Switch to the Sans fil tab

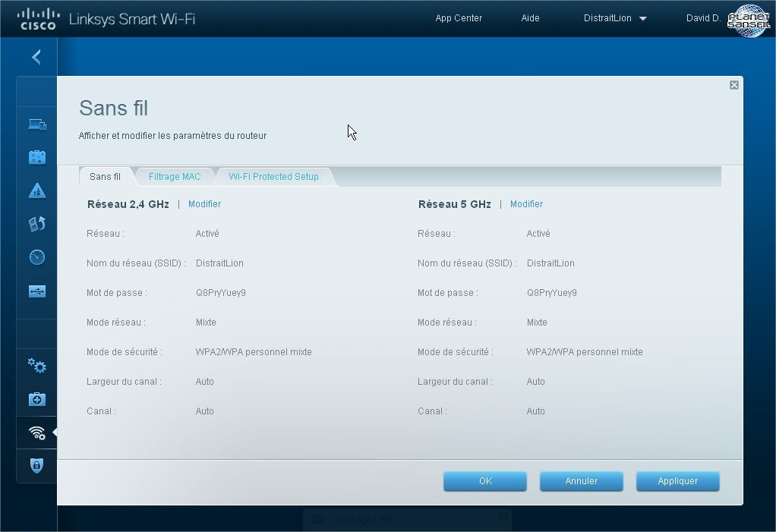[x=105, y=177]
